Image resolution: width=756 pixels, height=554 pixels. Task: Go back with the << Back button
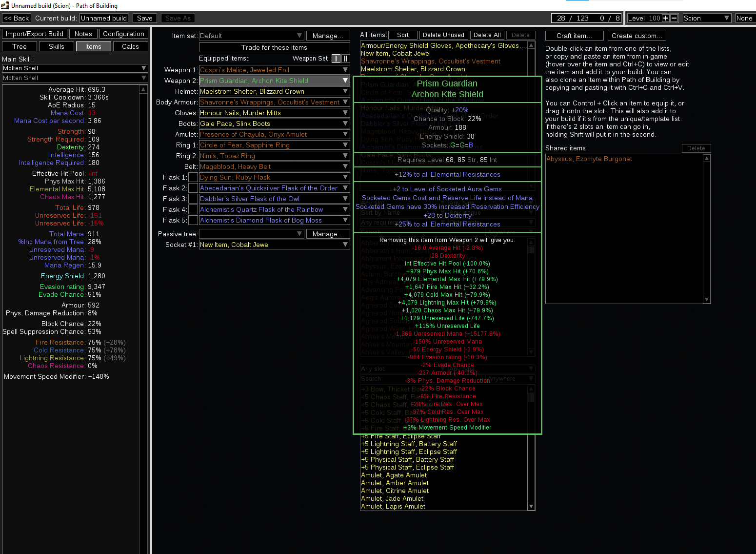[16, 18]
